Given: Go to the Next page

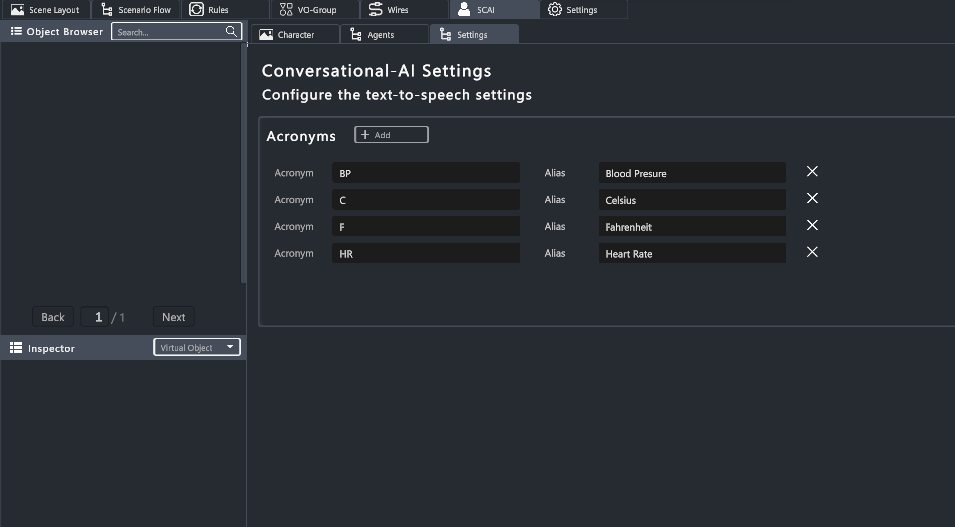Looking at the screenshot, I should click(174, 317).
